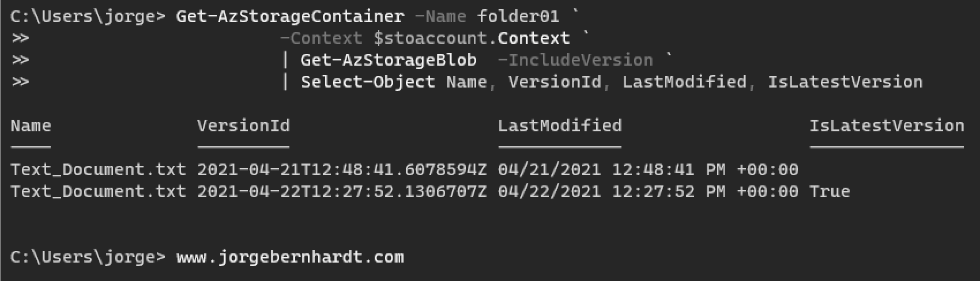Click the VersionId column header
This screenshot has height=281, width=980.
(243, 126)
